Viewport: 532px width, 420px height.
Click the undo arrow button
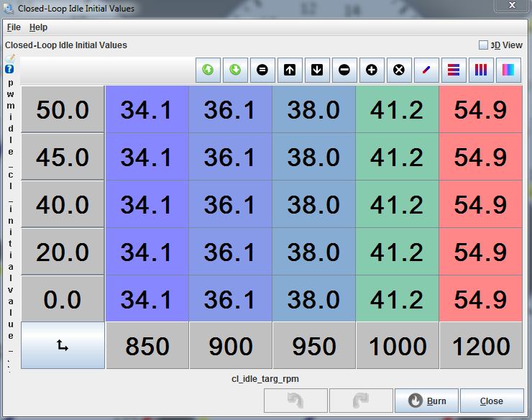[295, 401]
